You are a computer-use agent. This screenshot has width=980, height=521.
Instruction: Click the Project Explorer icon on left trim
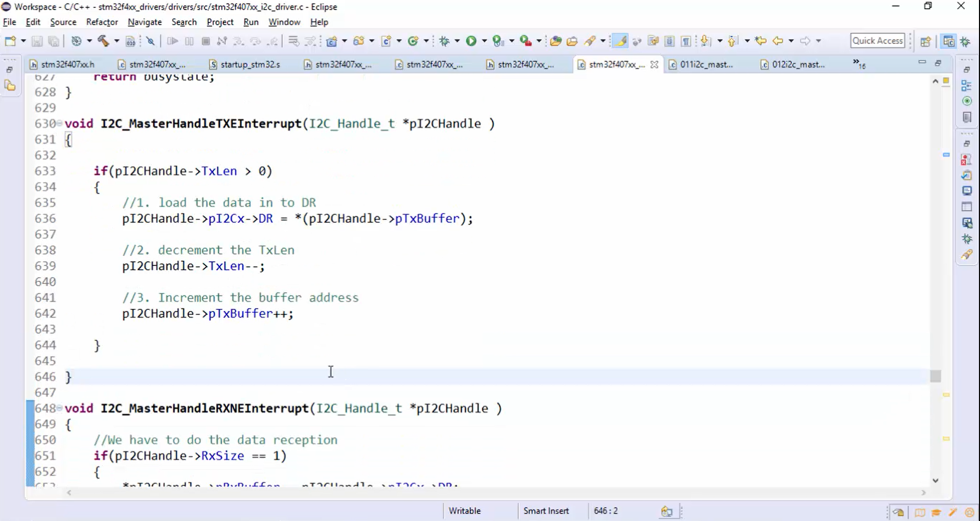coord(10,86)
